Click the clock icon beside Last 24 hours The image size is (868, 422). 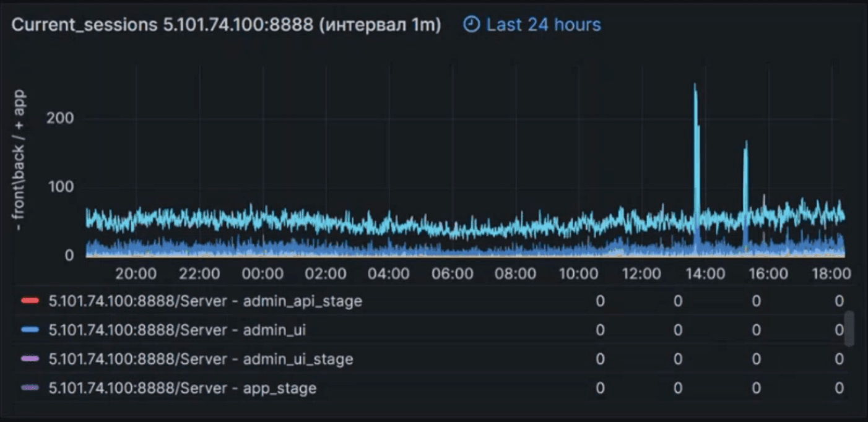tap(472, 25)
